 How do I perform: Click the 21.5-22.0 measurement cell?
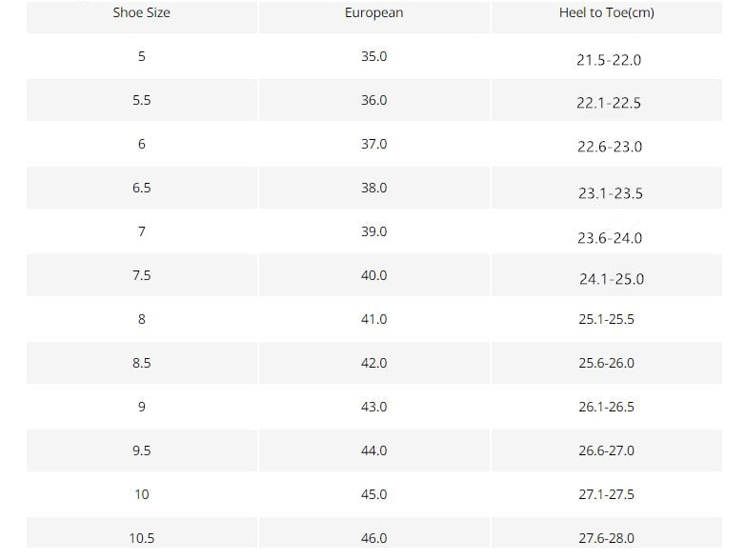click(x=609, y=60)
